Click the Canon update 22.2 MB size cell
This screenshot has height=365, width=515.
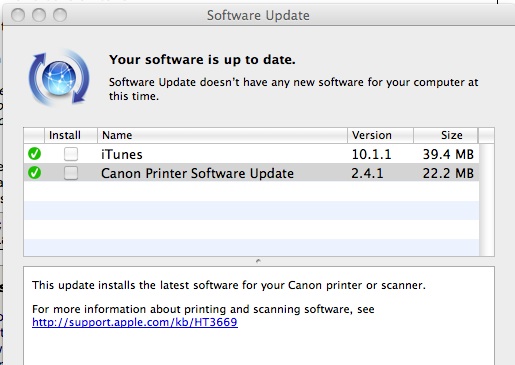(x=448, y=173)
